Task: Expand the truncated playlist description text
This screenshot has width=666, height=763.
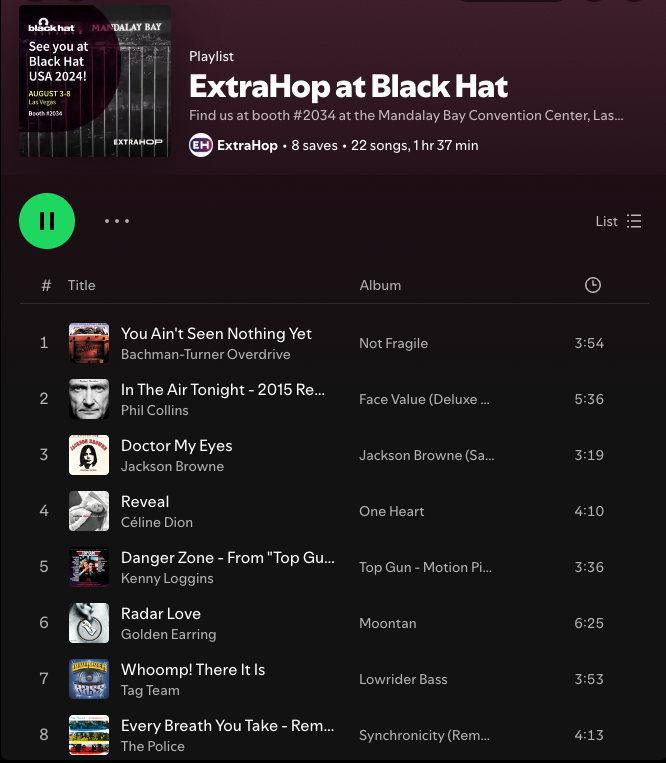Action: click(406, 115)
